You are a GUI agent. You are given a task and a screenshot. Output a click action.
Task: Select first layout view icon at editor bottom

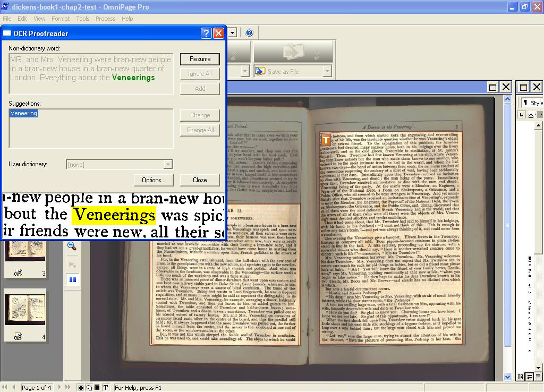pos(521,377)
